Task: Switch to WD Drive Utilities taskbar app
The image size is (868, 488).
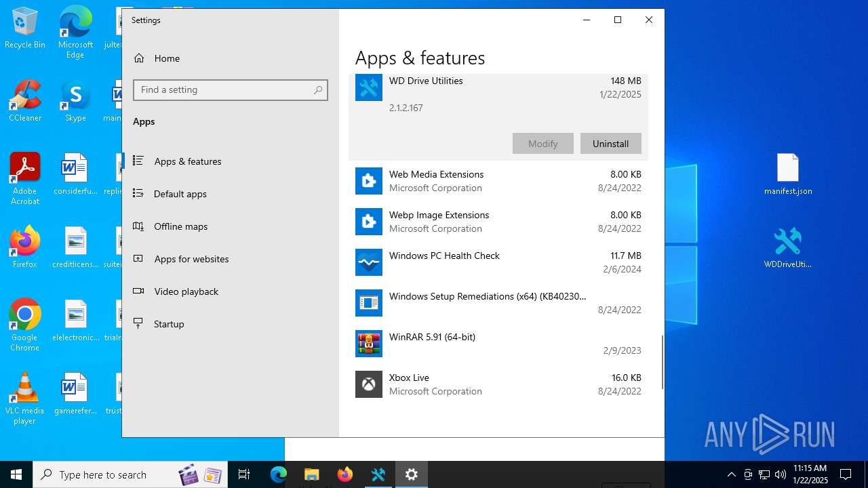Action: pyautogui.click(x=378, y=474)
